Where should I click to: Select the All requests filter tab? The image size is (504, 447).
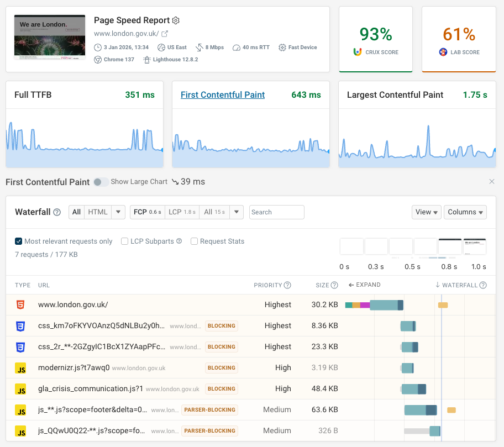coord(76,212)
